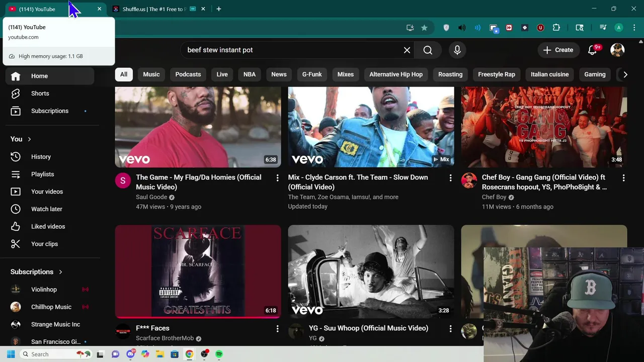Select the Gaming filter chip
The width and height of the screenshot is (644, 362).
click(x=595, y=74)
